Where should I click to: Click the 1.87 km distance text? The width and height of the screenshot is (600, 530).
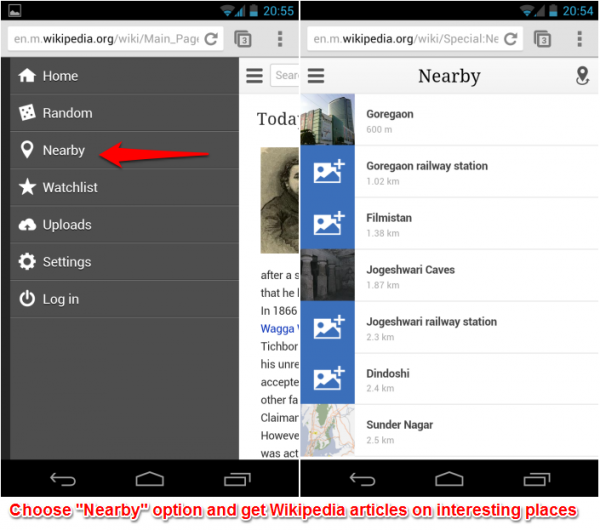pos(383,285)
